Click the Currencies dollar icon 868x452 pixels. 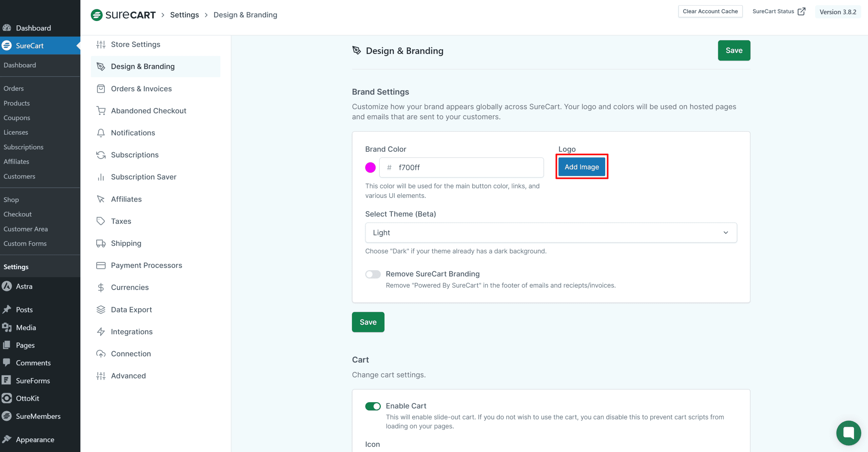pos(101,287)
